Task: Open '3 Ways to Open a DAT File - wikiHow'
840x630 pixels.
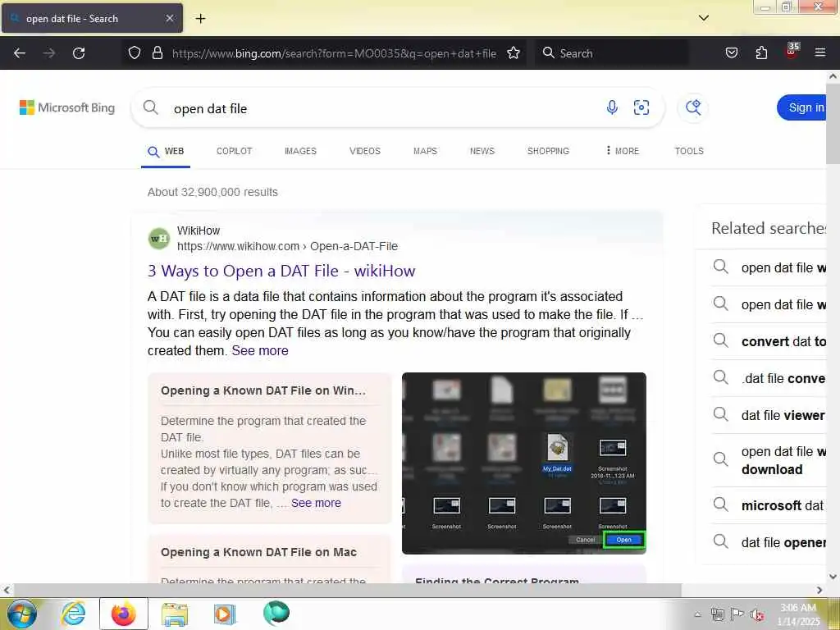Action: [x=281, y=271]
